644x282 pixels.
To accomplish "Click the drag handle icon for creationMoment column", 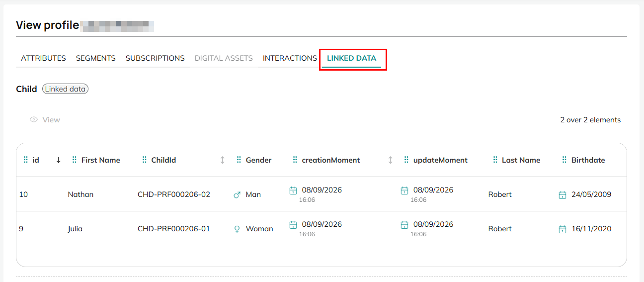I will [295, 160].
